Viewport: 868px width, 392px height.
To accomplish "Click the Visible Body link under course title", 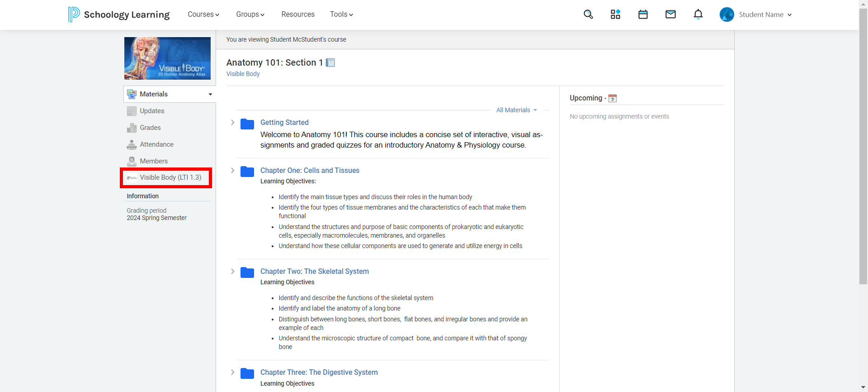I will pyautogui.click(x=243, y=74).
